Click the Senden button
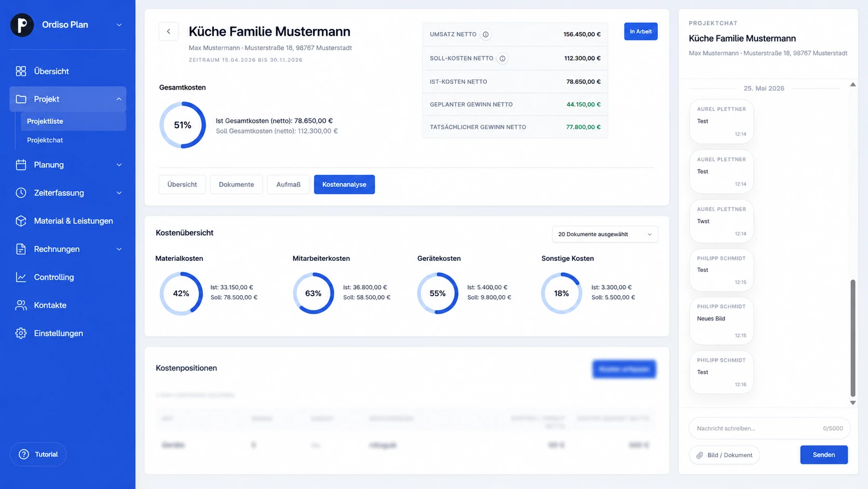Image resolution: width=868 pixels, height=489 pixels. (823, 455)
